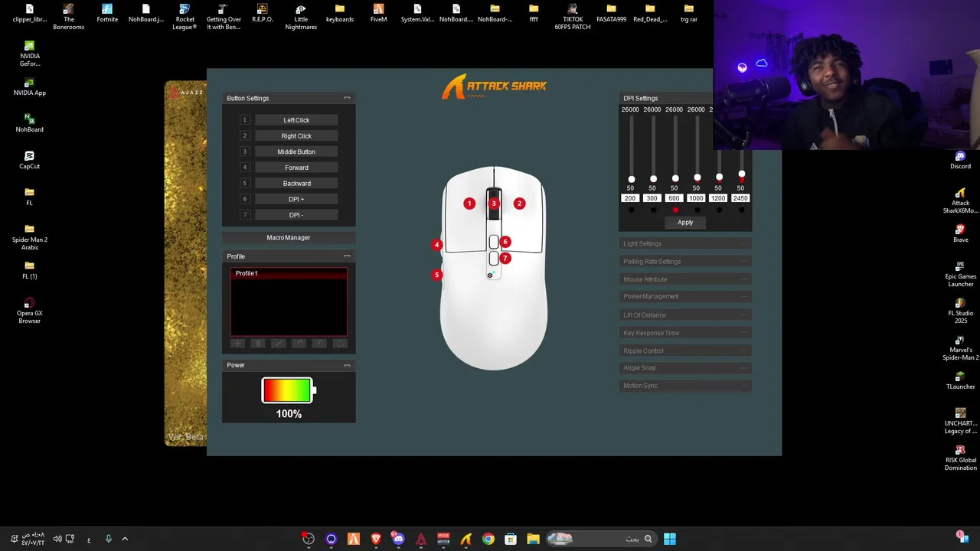The image size is (980, 551).
Task: Select DPI stage radio under 300
Action: point(653,210)
